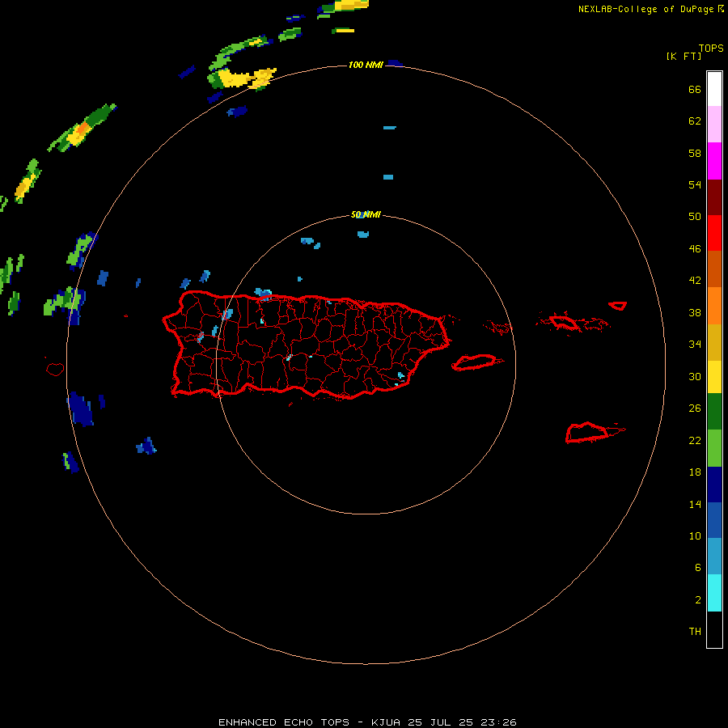Click the orange-core echo cell northwest
Image resolution: width=728 pixels, height=728 pixels.
82,129
